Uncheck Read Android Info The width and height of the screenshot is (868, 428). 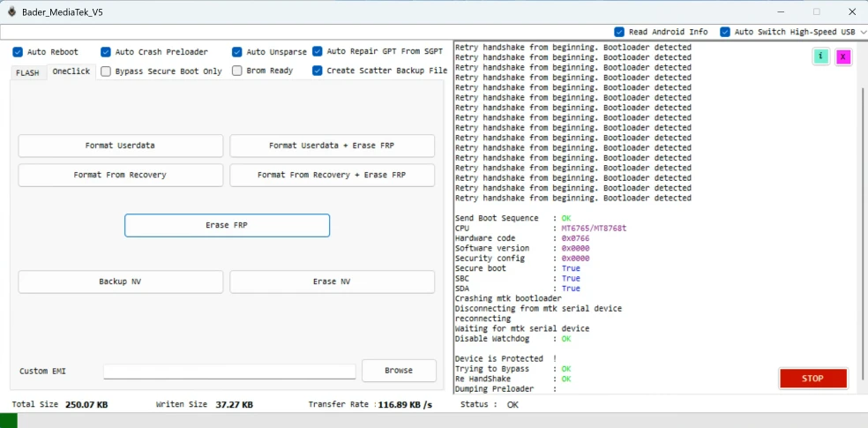tap(619, 32)
